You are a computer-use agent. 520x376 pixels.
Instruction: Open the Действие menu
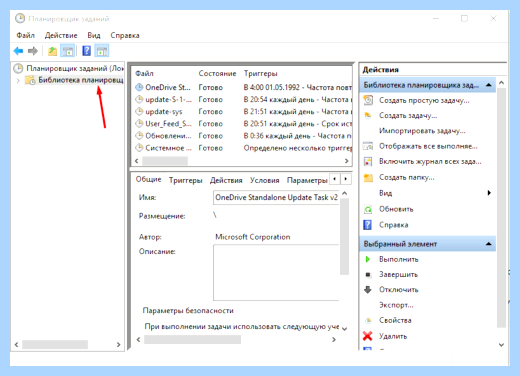[61, 35]
